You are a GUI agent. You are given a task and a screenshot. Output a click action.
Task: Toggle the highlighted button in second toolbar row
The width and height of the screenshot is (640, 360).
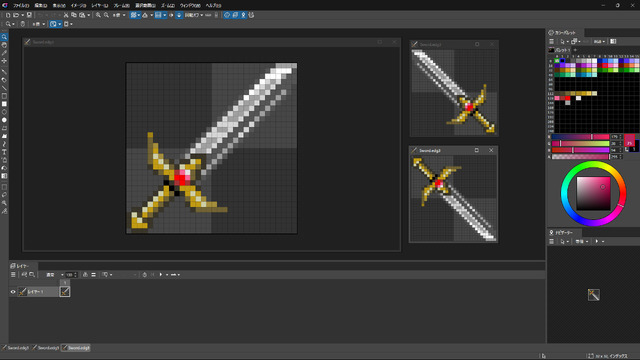55,24
